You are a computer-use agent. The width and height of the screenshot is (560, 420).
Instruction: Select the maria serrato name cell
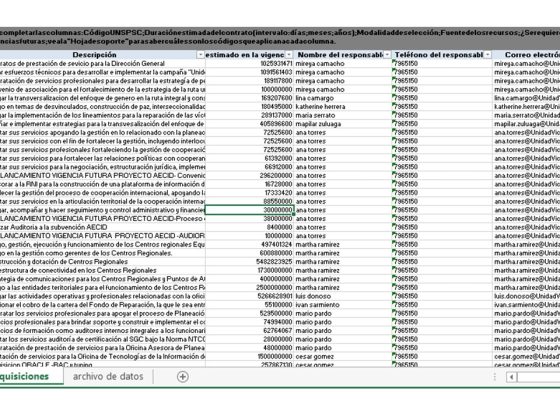click(x=343, y=115)
